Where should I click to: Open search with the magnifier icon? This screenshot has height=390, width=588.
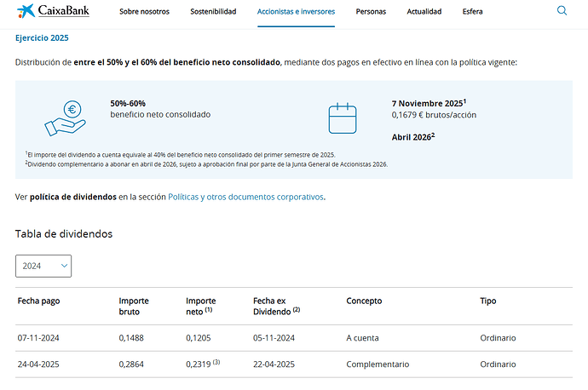click(562, 11)
